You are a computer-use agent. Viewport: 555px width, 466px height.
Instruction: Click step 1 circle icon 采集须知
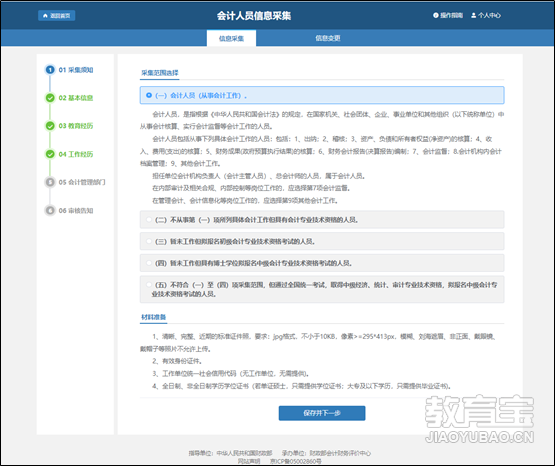tap(50, 70)
